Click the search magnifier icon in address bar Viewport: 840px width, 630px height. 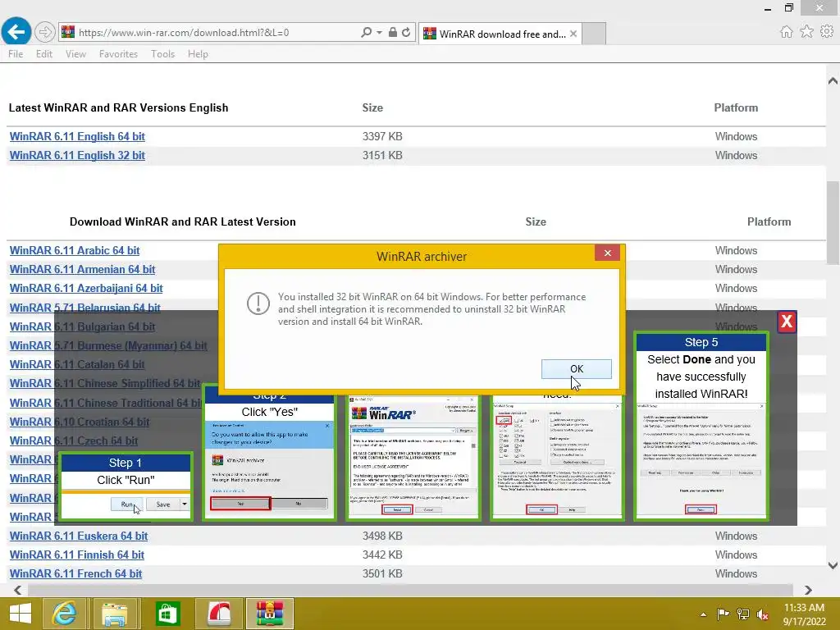[366, 32]
